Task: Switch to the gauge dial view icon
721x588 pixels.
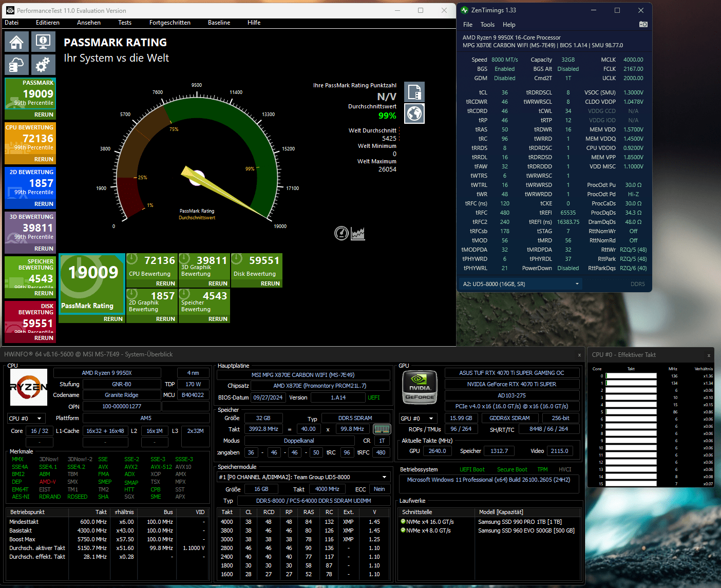Action: 341,233
